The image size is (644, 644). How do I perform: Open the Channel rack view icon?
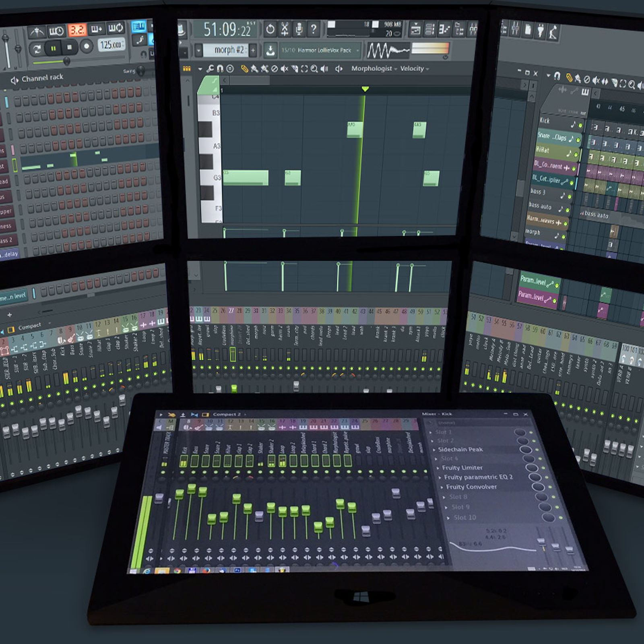(430, 29)
